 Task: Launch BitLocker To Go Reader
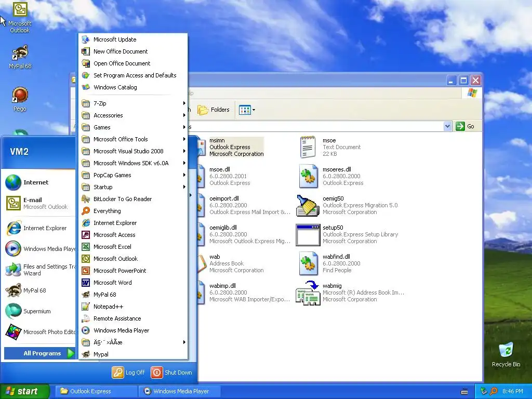pos(133,199)
